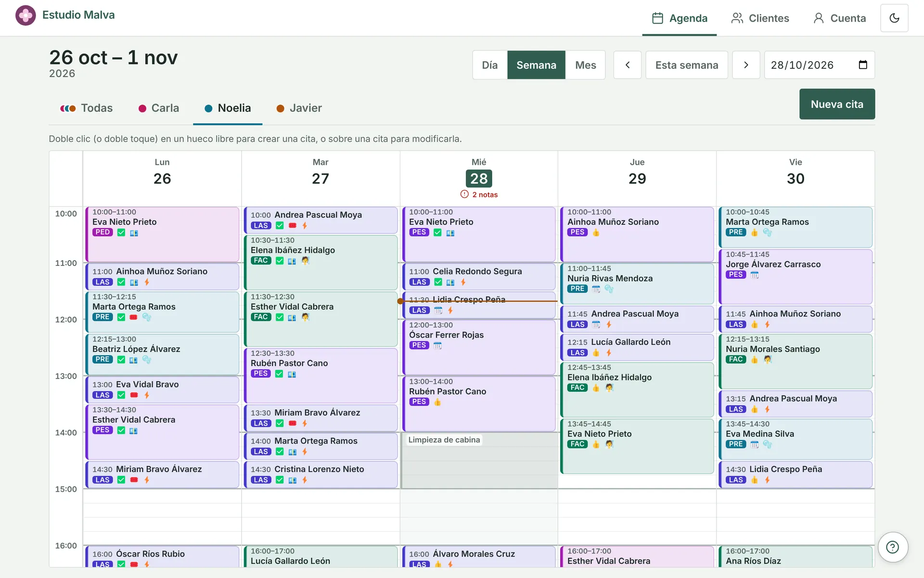Click facial icon on Mar 27 Elena Ibáñez Hidalgo
The image size is (924, 578).
305,261
